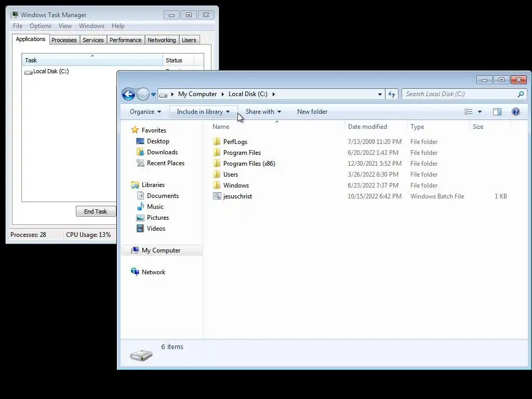Click the My Computer breadcrumb

pyautogui.click(x=197, y=94)
